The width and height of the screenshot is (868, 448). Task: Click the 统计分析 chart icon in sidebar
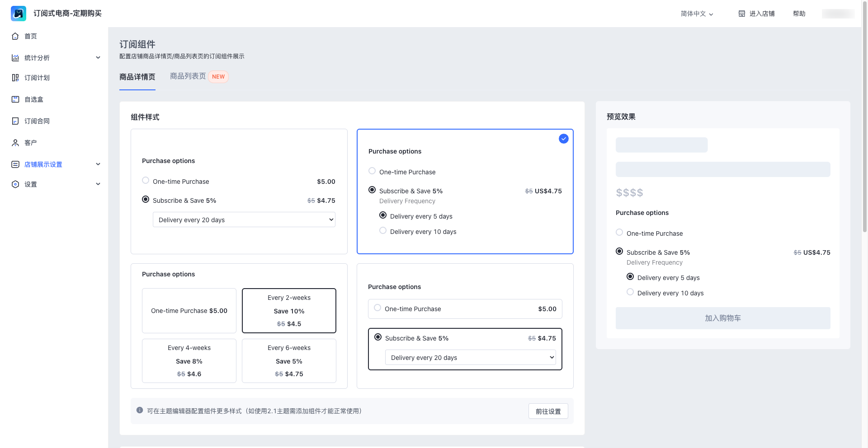click(15, 58)
